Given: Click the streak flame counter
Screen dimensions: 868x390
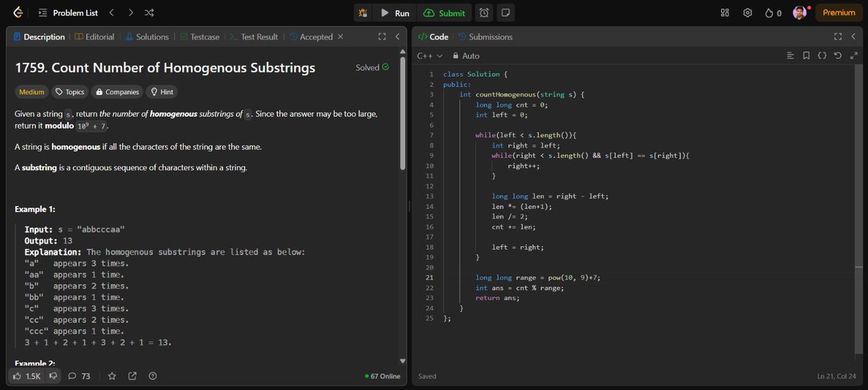Looking at the screenshot, I should coord(774,13).
